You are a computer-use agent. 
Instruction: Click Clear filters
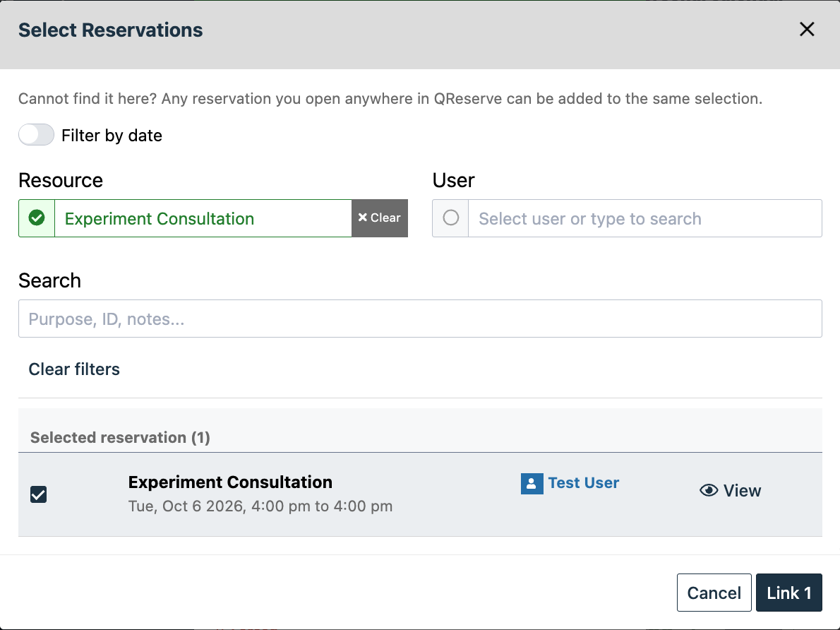[74, 369]
